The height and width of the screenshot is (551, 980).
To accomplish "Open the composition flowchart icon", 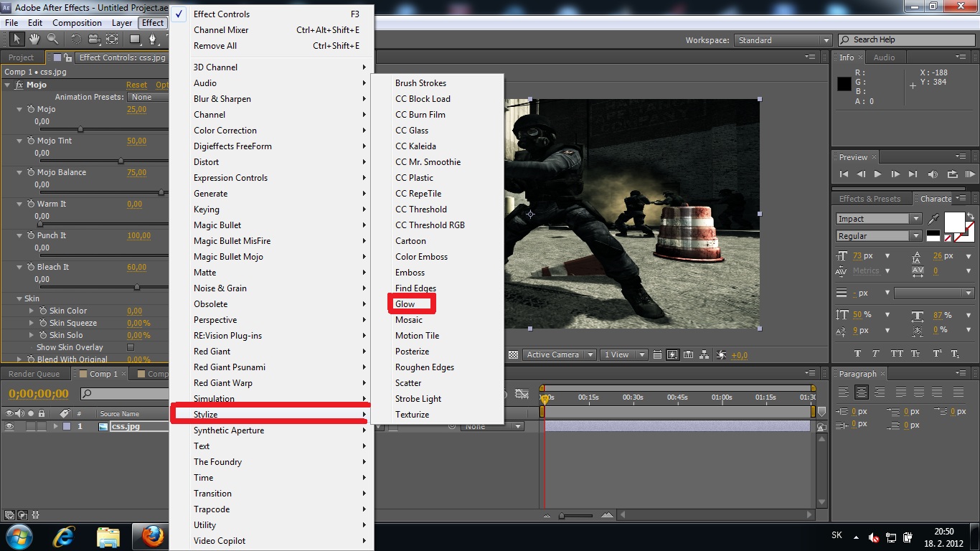I will tap(705, 354).
